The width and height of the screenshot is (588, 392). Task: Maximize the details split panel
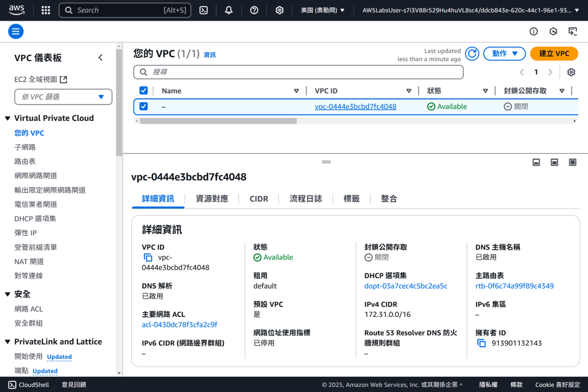(572, 162)
